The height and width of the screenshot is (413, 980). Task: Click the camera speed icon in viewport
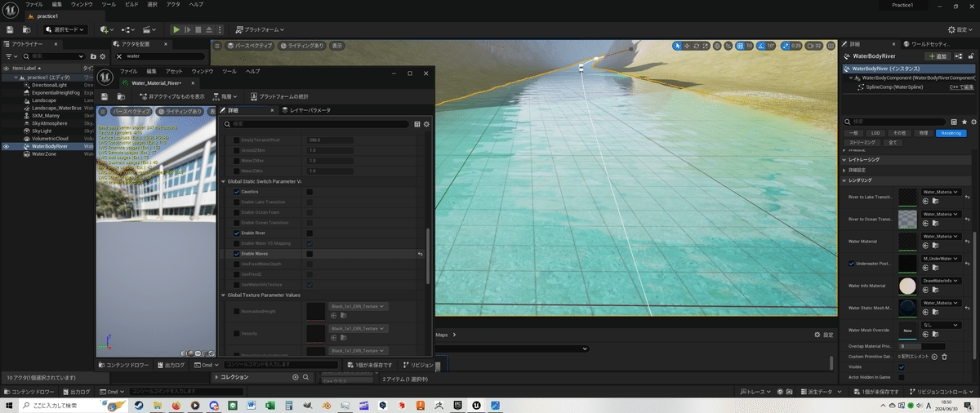coord(808,46)
